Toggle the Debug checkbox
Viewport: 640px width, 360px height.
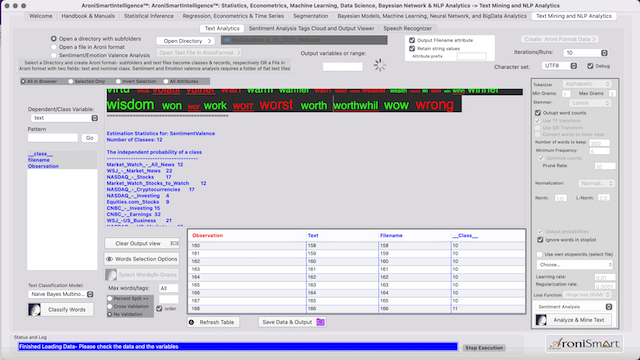point(590,66)
